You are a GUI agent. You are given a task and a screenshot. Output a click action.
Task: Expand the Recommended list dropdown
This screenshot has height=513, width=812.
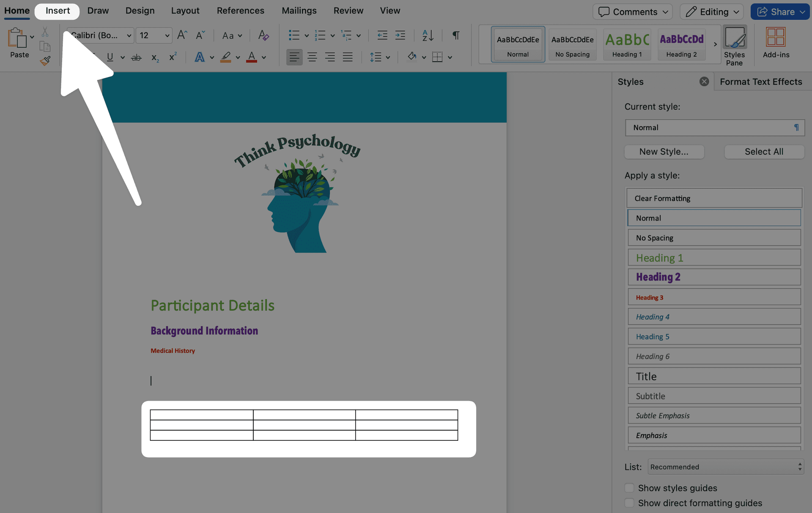[x=725, y=467]
